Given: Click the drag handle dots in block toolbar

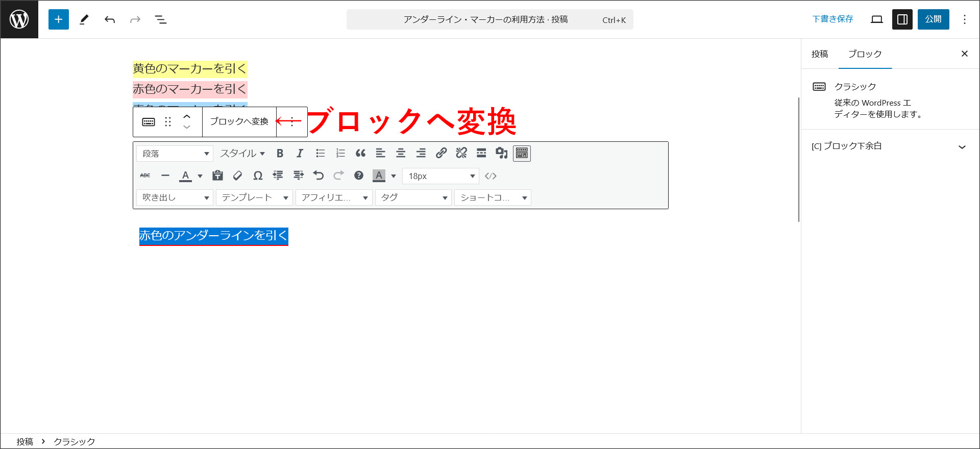Looking at the screenshot, I should (x=168, y=122).
